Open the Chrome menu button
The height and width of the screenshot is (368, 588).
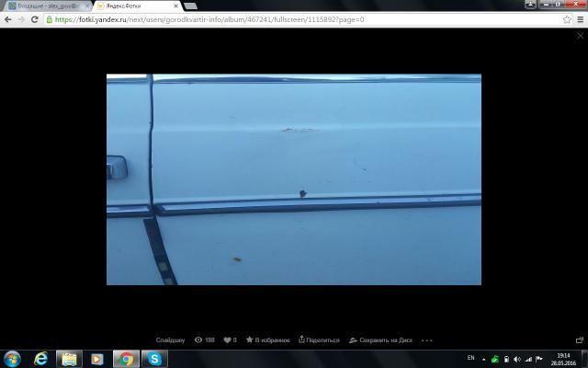pos(580,18)
